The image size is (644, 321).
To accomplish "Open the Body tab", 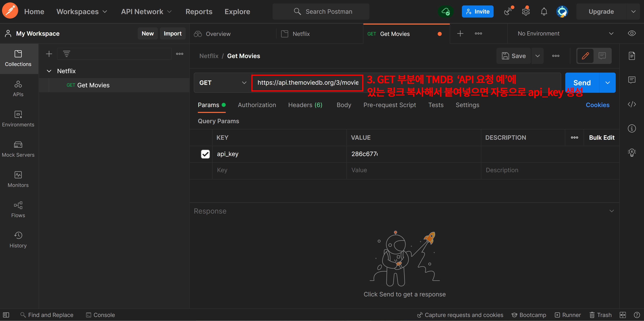I will [x=344, y=105].
